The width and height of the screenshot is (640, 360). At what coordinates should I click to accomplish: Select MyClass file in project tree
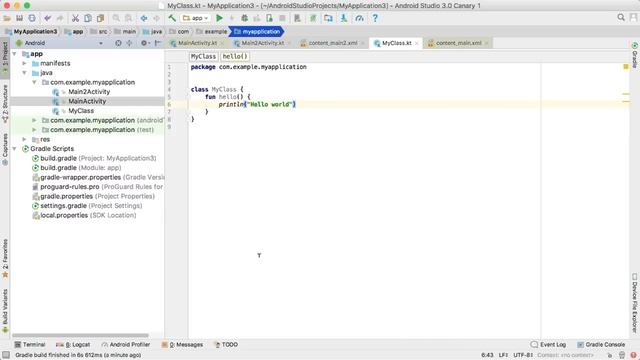click(x=81, y=111)
